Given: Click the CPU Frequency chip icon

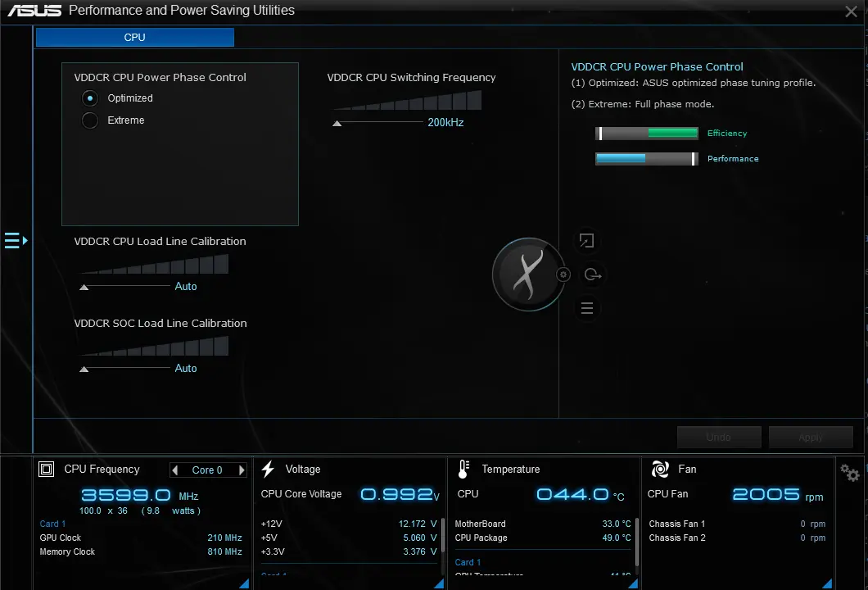Looking at the screenshot, I should (46, 470).
